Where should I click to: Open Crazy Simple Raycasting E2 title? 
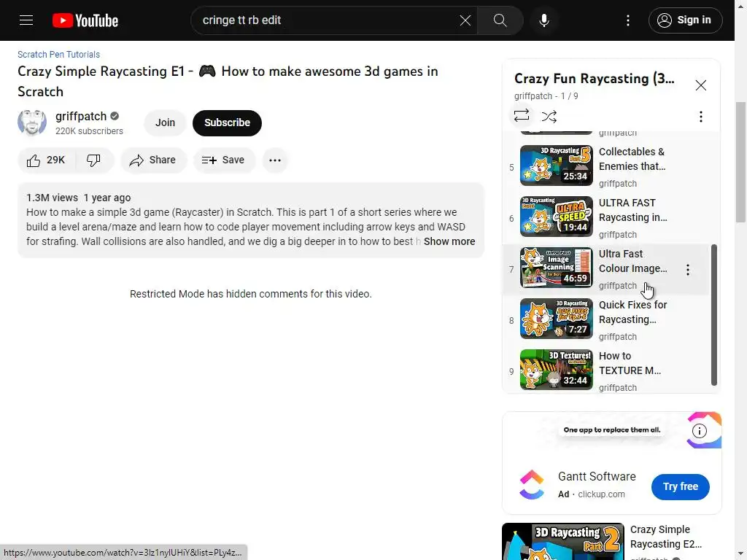pos(665,537)
